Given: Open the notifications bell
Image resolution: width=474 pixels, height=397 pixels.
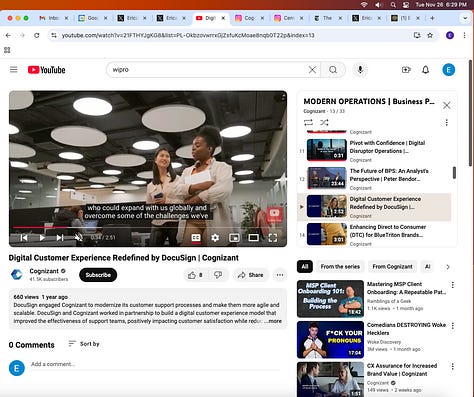Looking at the screenshot, I should click(426, 70).
